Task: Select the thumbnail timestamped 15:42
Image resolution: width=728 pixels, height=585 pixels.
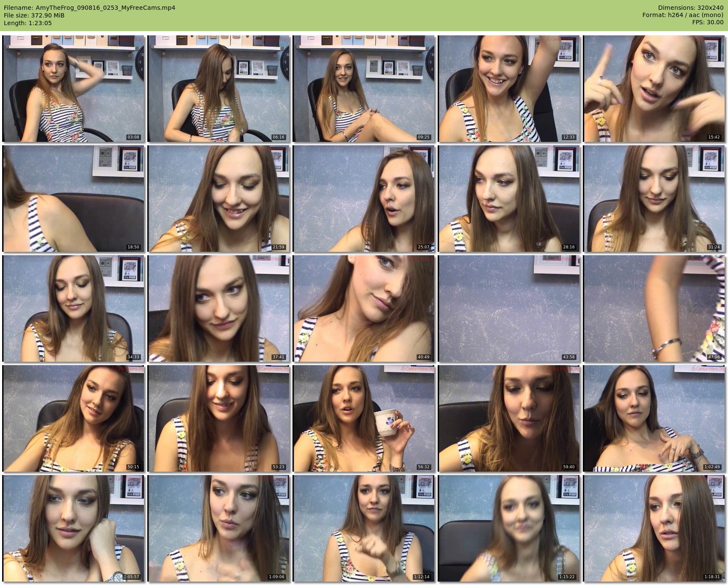Action: [x=654, y=89]
